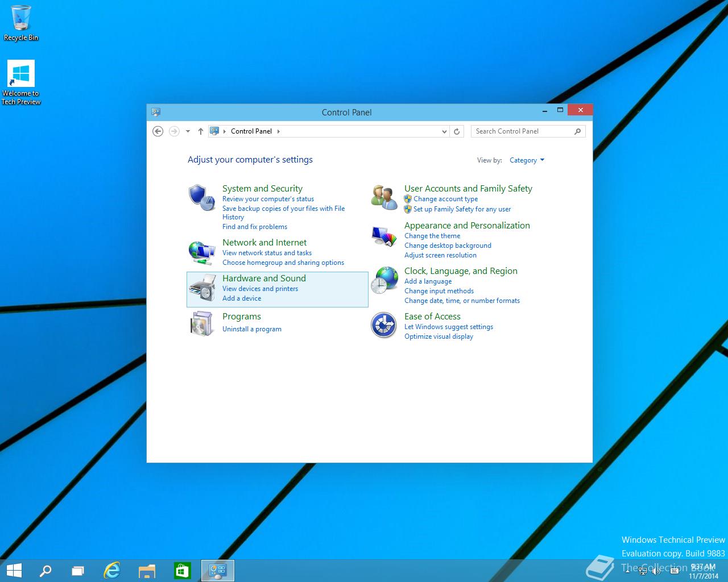Click the Control Panel window title icon
728x582 pixels.
click(156, 112)
